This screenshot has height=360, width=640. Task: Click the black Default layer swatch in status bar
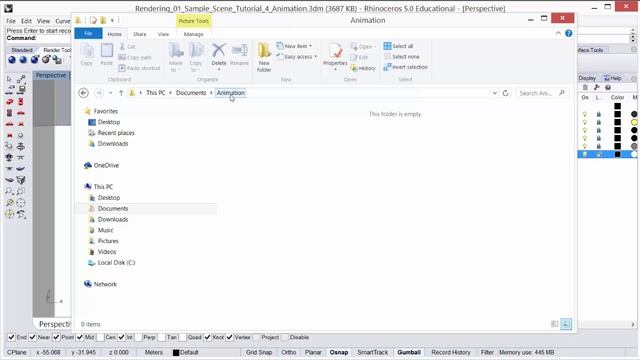pyautogui.click(x=176, y=353)
